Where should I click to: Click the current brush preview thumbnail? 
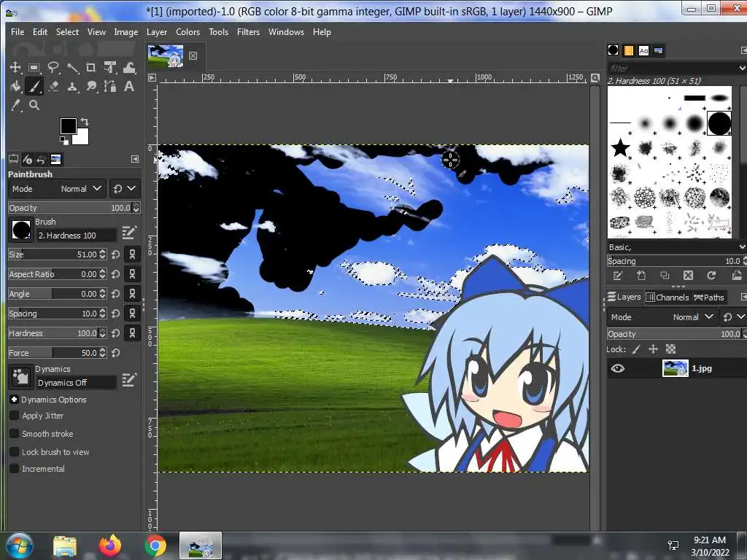coord(20,230)
